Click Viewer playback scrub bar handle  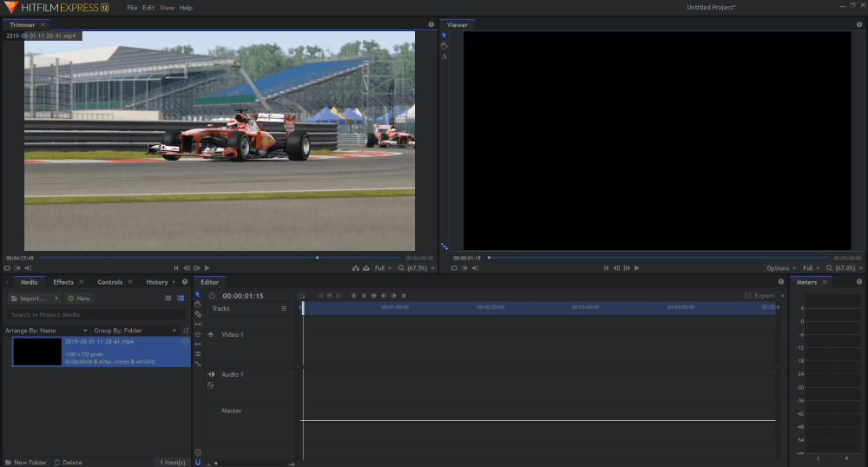tap(489, 257)
